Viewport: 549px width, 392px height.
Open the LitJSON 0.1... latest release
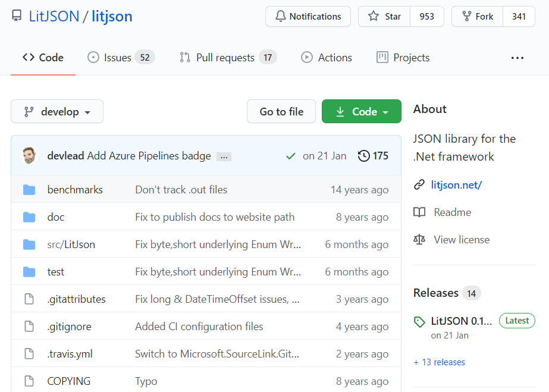click(x=461, y=321)
